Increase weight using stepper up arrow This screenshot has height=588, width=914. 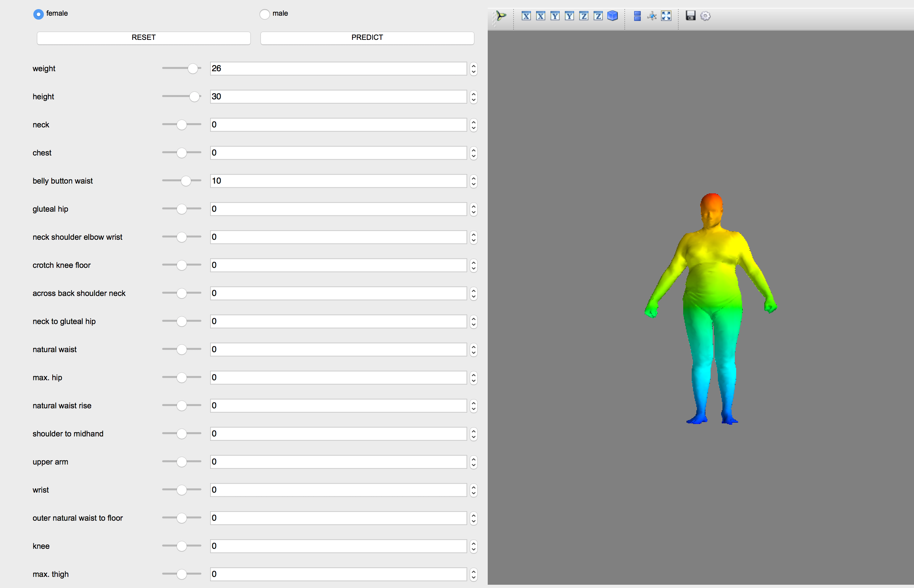[474, 66]
